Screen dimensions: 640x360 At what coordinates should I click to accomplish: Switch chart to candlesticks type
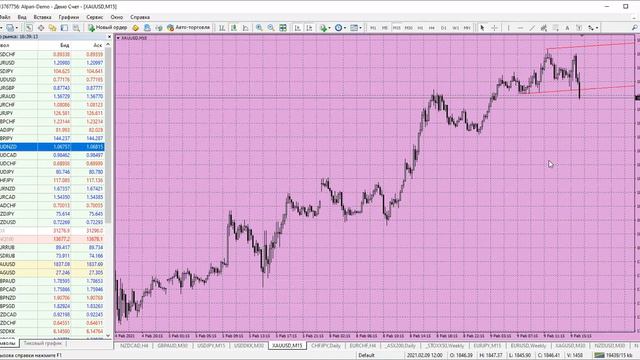pos(233,28)
